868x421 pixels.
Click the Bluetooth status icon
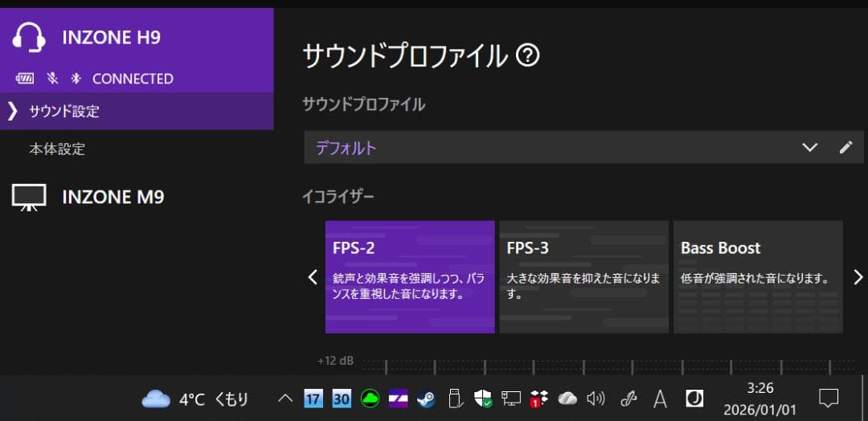point(76,79)
